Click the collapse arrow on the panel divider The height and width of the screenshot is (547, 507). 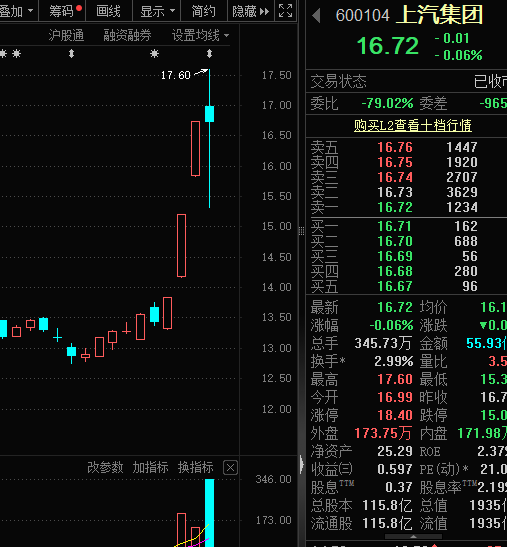(301, 464)
